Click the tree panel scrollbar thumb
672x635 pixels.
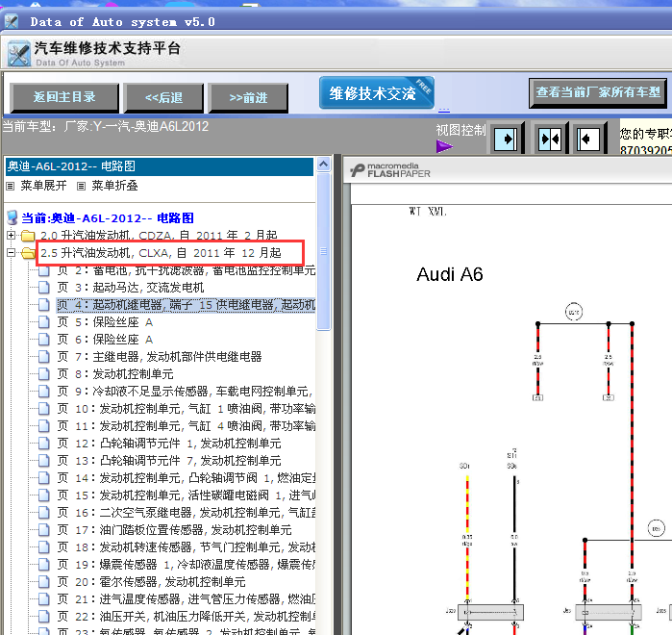[324, 252]
